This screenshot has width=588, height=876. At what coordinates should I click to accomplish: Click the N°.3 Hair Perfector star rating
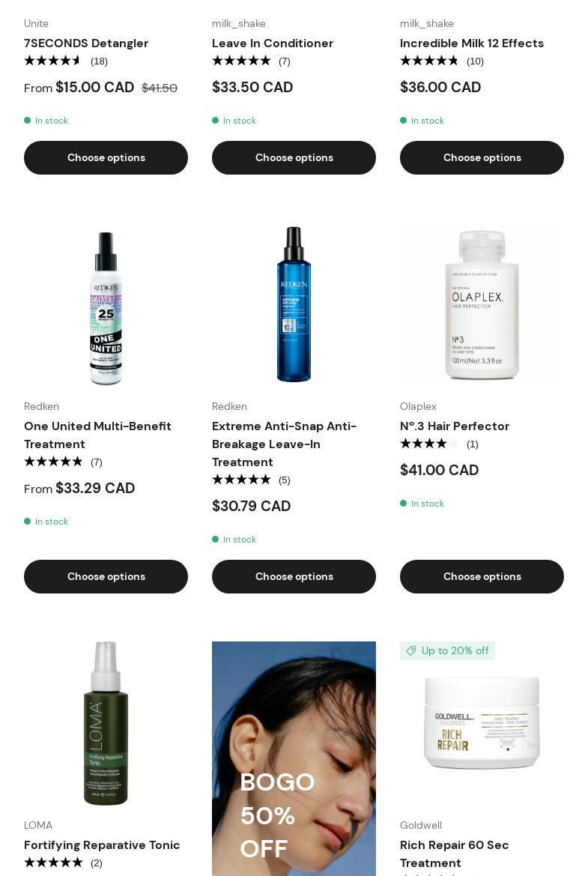(429, 444)
